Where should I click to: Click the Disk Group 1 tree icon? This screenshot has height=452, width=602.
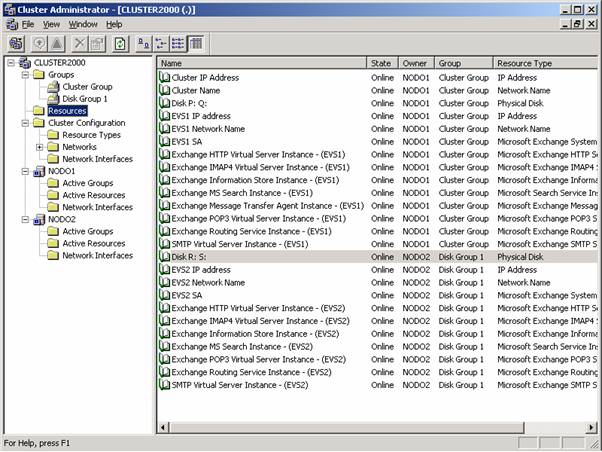tap(53, 99)
